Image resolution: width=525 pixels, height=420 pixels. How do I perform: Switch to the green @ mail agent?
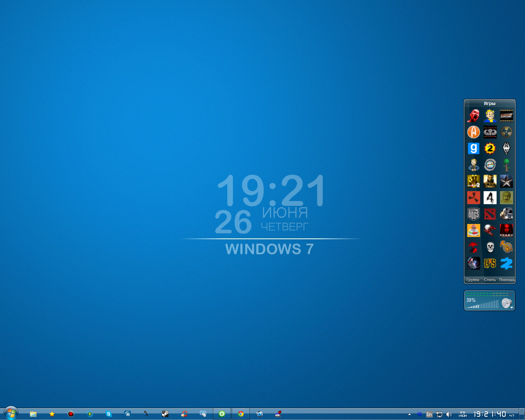pyautogui.click(x=222, y=414)
